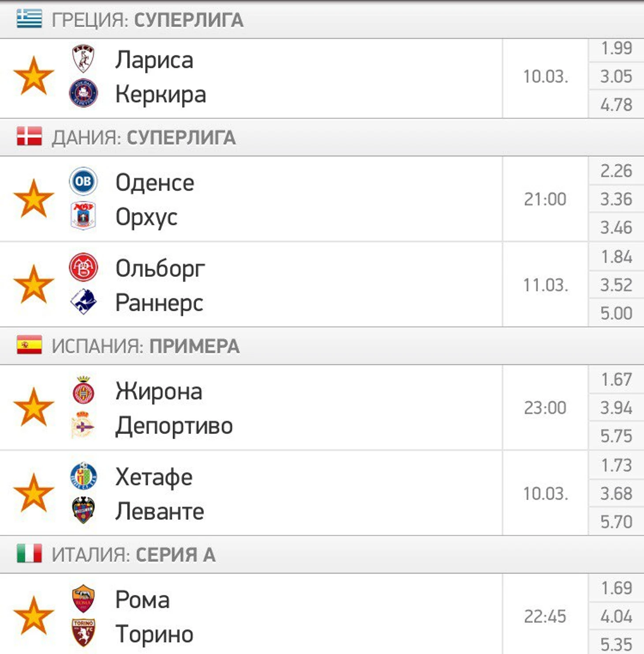Select draw odds 3.94 for Жирона – Депортиво
This screenshot has width=644, height=654.
[x=616, y=408]
